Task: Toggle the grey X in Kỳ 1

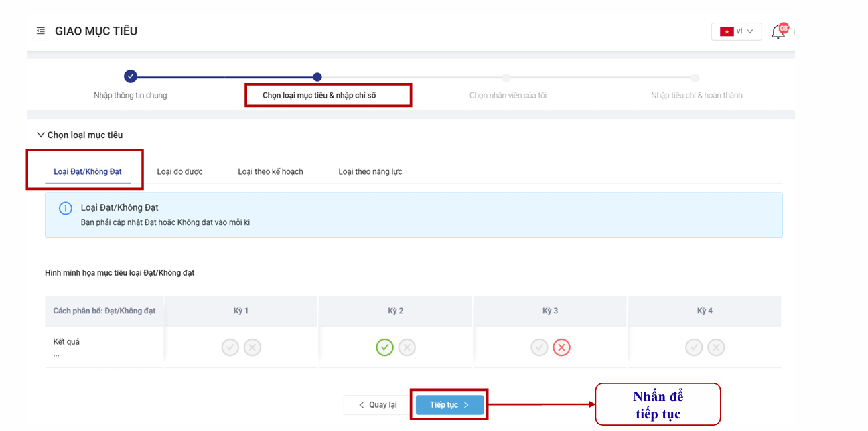Action: [x=252, y=347]
